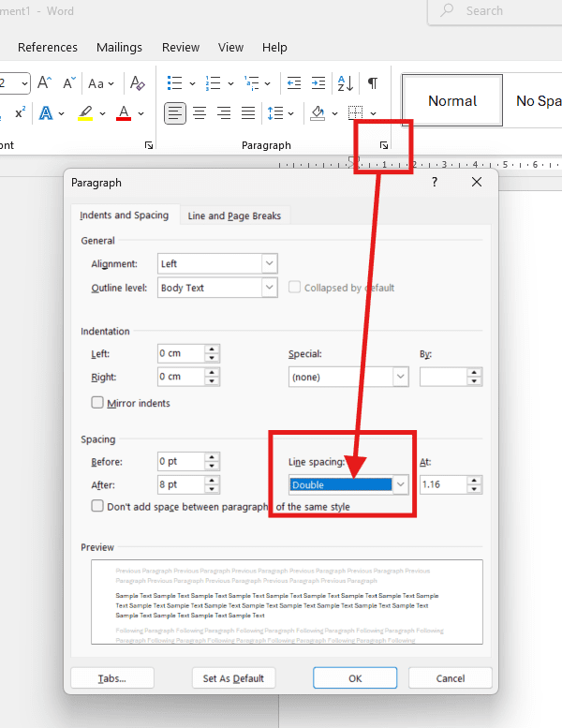This screenshot has width=562, height=728.
Task: Click the Shading paint bucket icon
Action: click(318, 113)
